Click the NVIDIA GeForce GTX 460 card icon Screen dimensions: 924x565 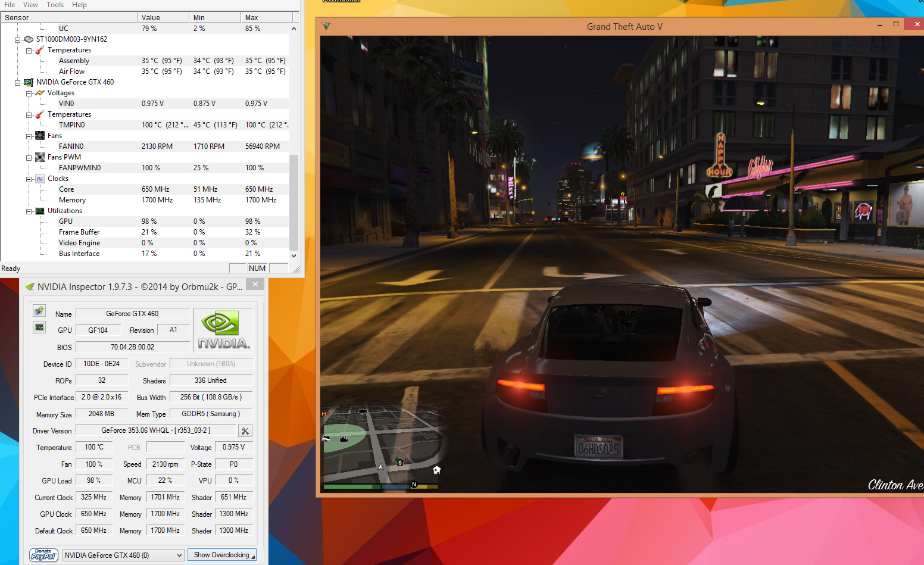[29, 82]
